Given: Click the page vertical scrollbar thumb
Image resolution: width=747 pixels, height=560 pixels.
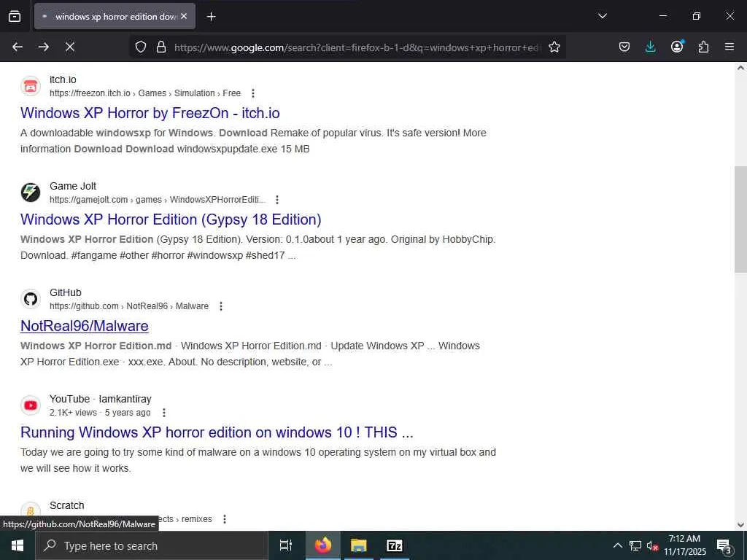Looking at the screenshot, I should (740, 219).
